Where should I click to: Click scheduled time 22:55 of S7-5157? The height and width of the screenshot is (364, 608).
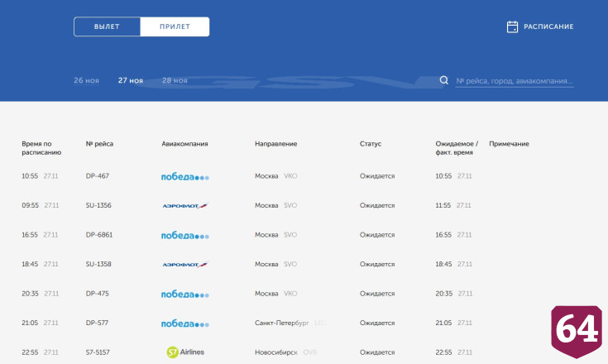point(30,352)
